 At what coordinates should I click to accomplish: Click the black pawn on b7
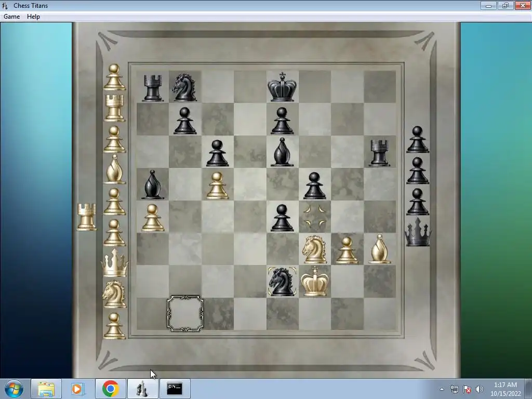[x=185, y=121]
